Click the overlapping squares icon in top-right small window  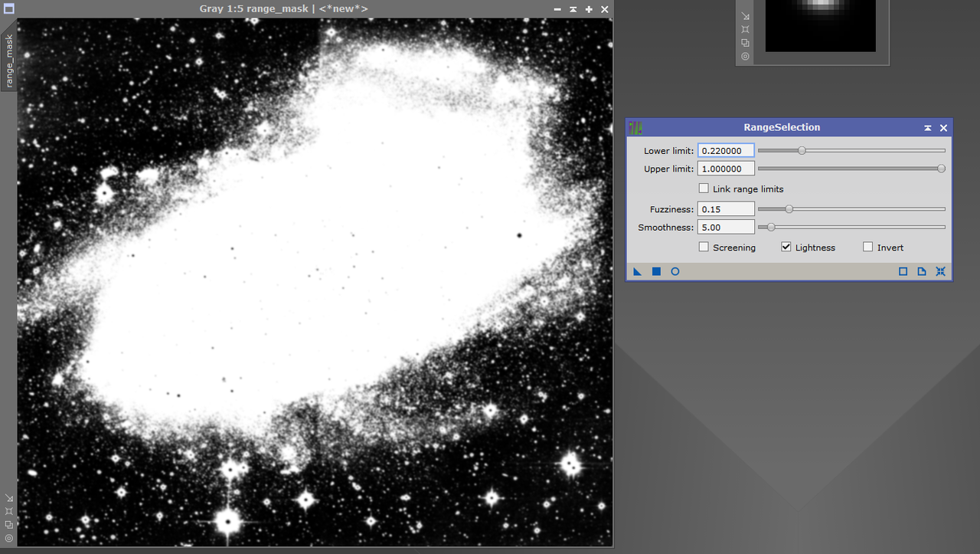[x=745, y=43]
